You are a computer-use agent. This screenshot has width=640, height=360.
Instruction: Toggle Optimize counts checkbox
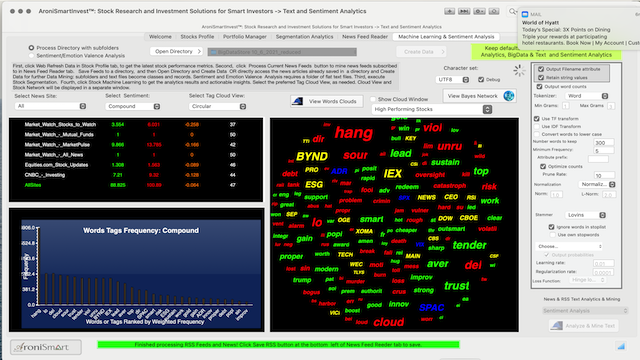[x=543, y=167]
